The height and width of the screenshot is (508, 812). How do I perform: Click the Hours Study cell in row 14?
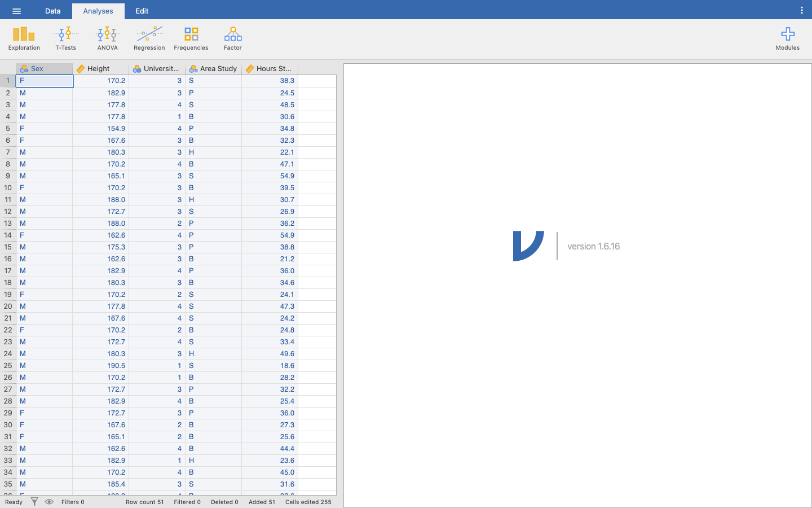pos(270,235)
